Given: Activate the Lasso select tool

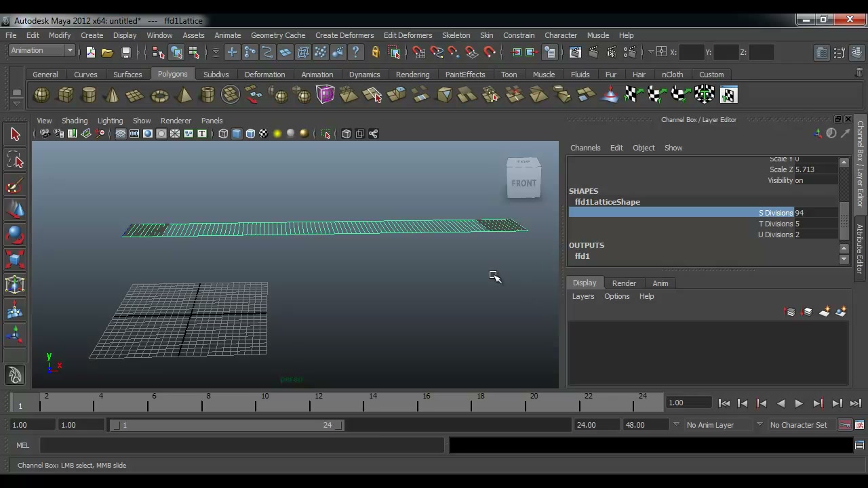Looking at the screenshot, I should [15, 160].
